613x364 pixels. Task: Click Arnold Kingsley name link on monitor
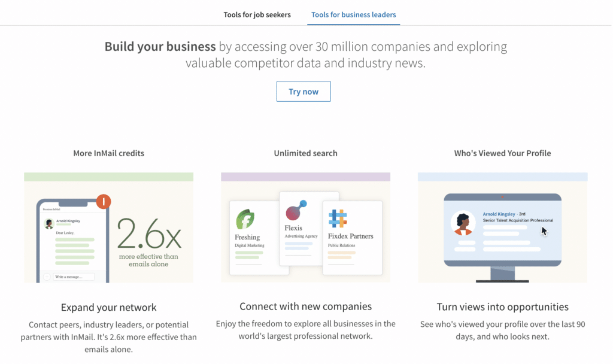(499, 214)
